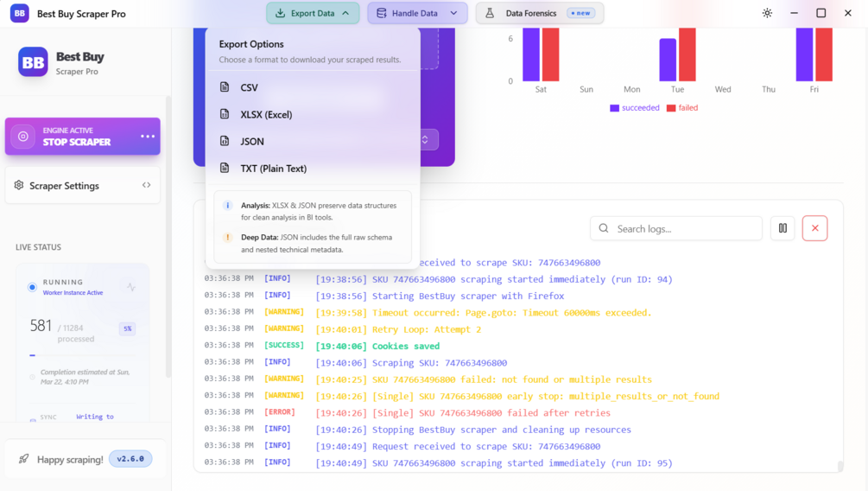The height and width of the screenshot is (491, 868).
Task: Click the TXT file icon
Action: [225, 168]
